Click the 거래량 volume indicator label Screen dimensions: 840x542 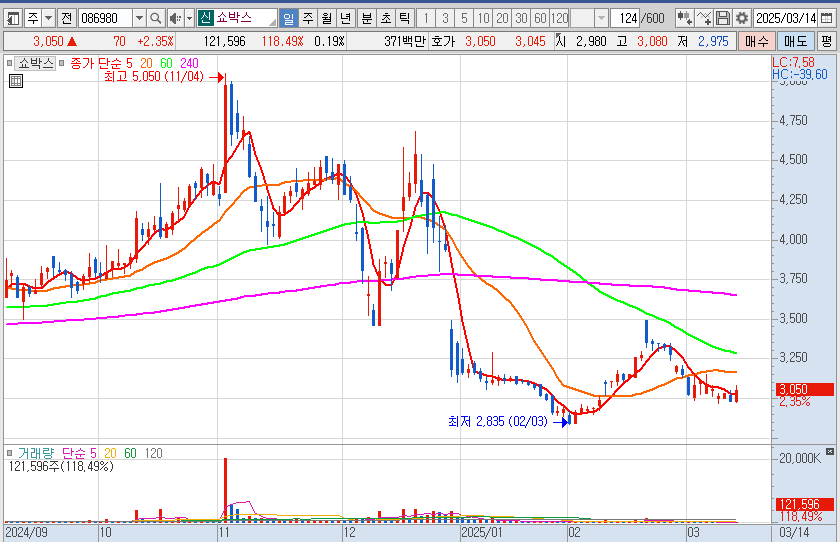pyautogui.click(x=36, y=453)
